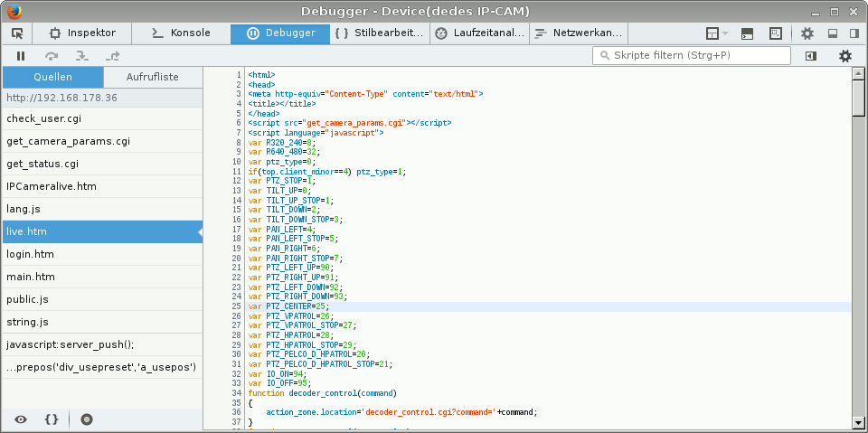Set breakpoint on line 25 gutter

236,306
